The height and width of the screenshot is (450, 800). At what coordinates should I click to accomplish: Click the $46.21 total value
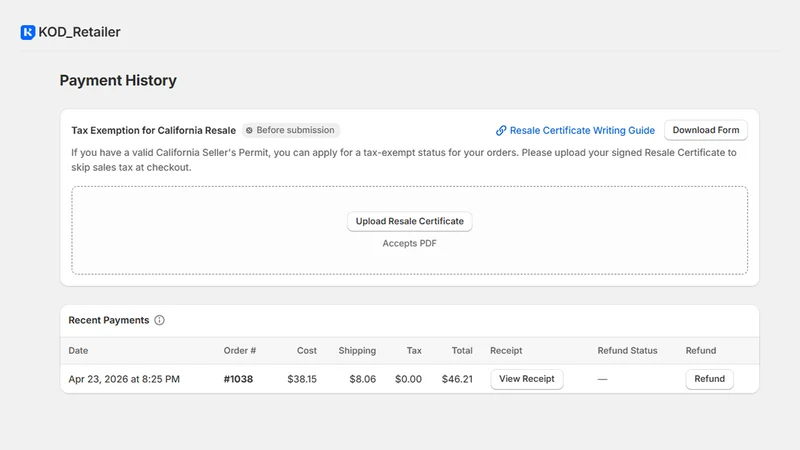457,379
